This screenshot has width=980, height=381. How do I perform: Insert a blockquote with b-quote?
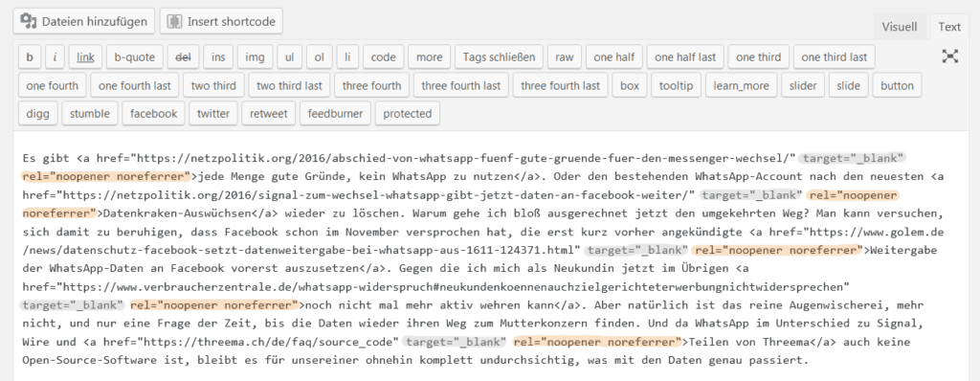(x=134, y=56)
